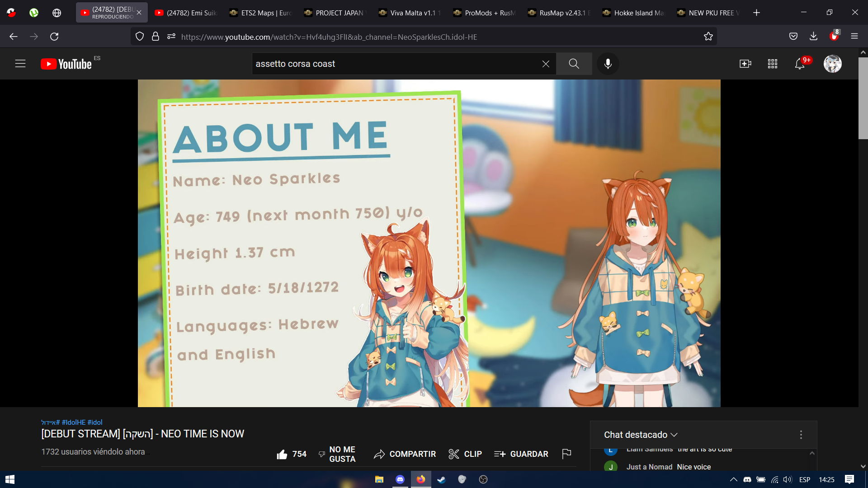
Task: Open the YouTube apps grid
Action: tap(772, 64)
